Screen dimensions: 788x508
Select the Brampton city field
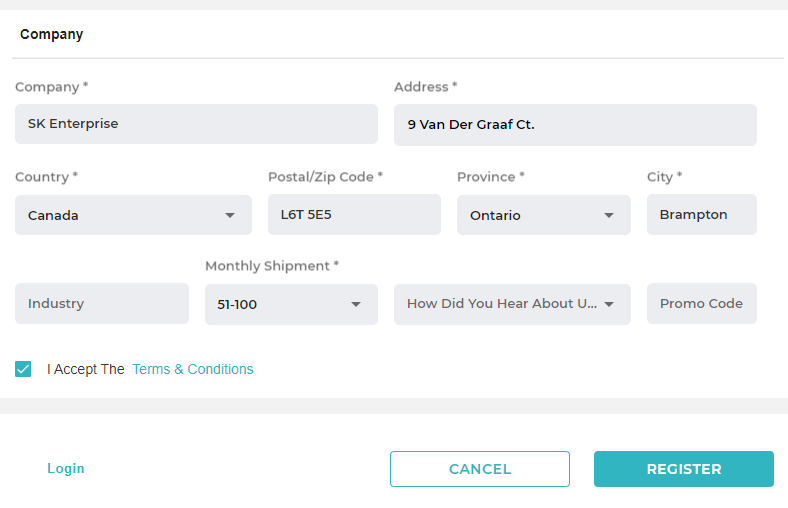[701, 215]
